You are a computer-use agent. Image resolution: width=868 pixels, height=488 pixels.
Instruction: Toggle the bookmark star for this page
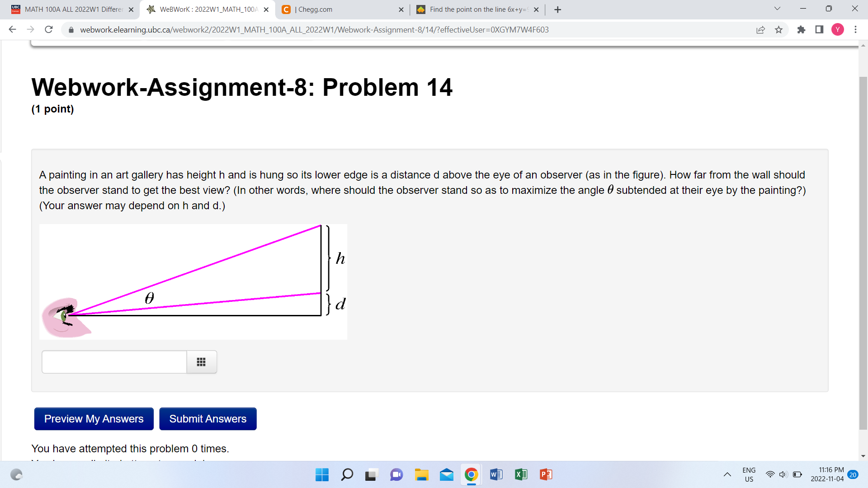click(779, 29)
